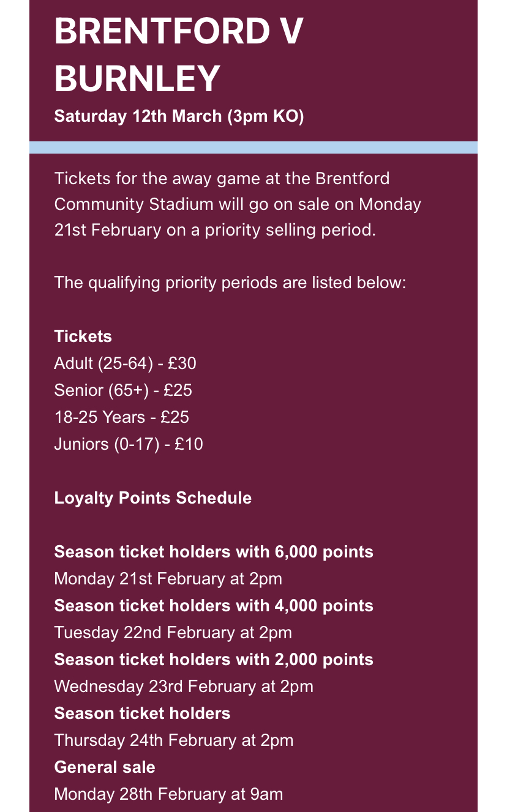Click the Wednesday 23rd February at 2pm line

184,687
